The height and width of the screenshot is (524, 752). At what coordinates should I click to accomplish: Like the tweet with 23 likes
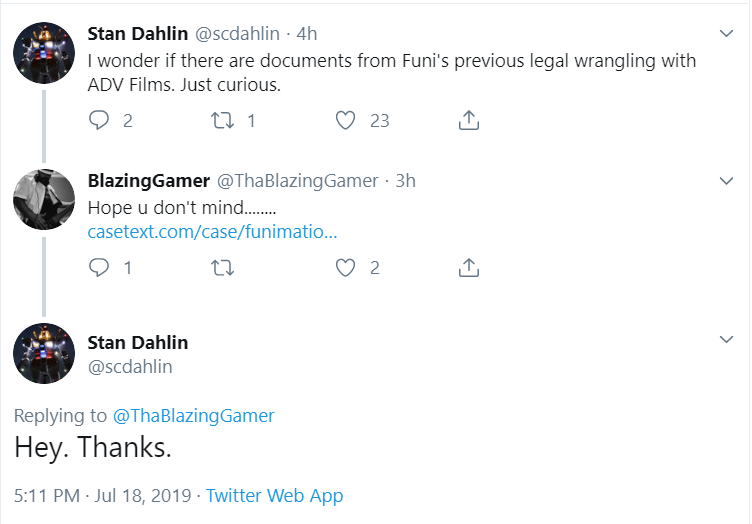(345, 120)
